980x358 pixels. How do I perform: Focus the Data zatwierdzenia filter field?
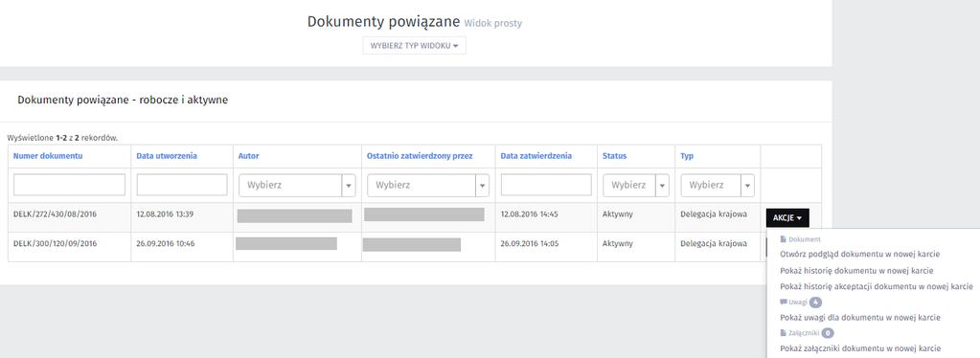tap(546, 185)
